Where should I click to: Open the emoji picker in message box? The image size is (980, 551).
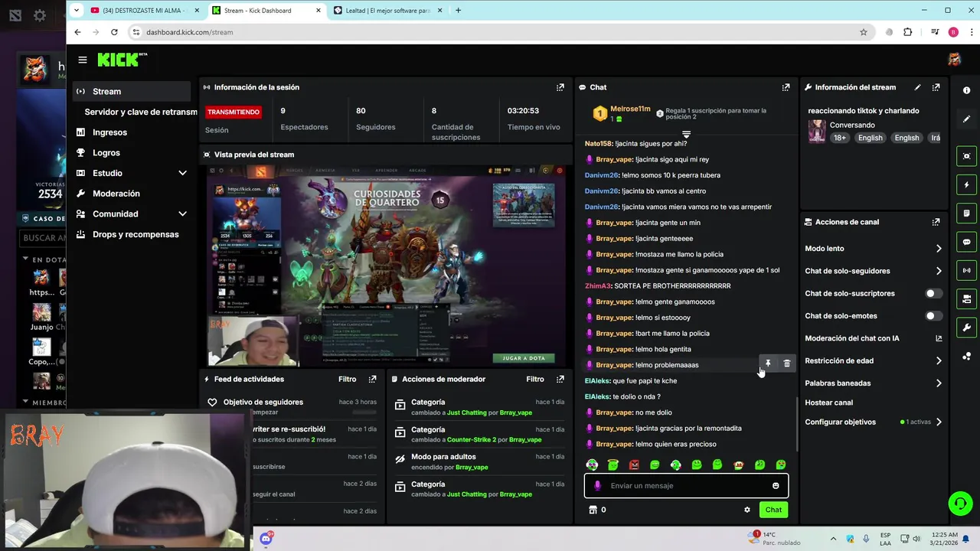pyautogui.click(x=776, y=485)
